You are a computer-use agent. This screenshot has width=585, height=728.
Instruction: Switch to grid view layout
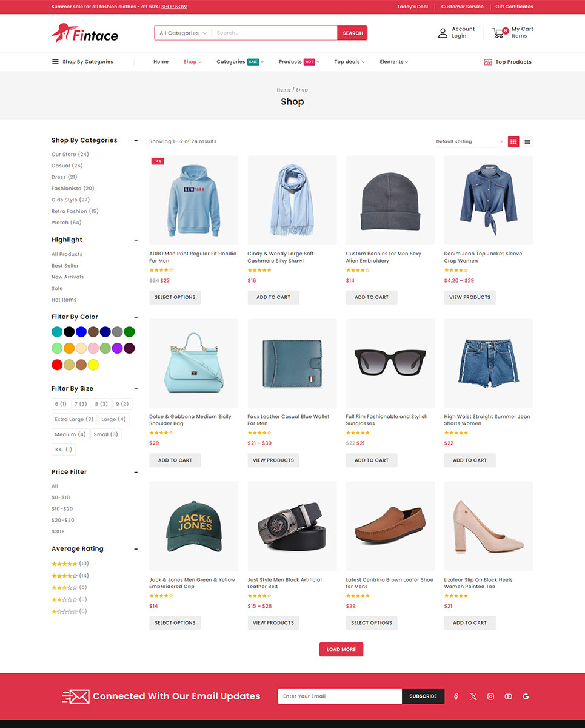coord(513,141)
